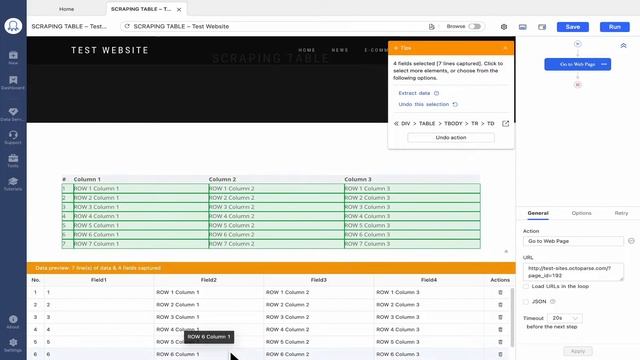Open the Tools sidebar item
Screen dimensions: 640x360
pos(13,161)
